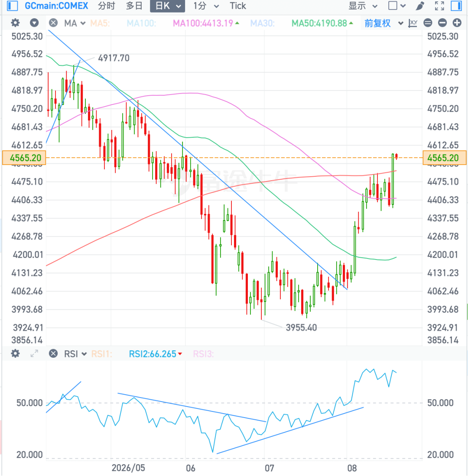Click the left 5025.30 price axis label

click(x=27, y=36)
